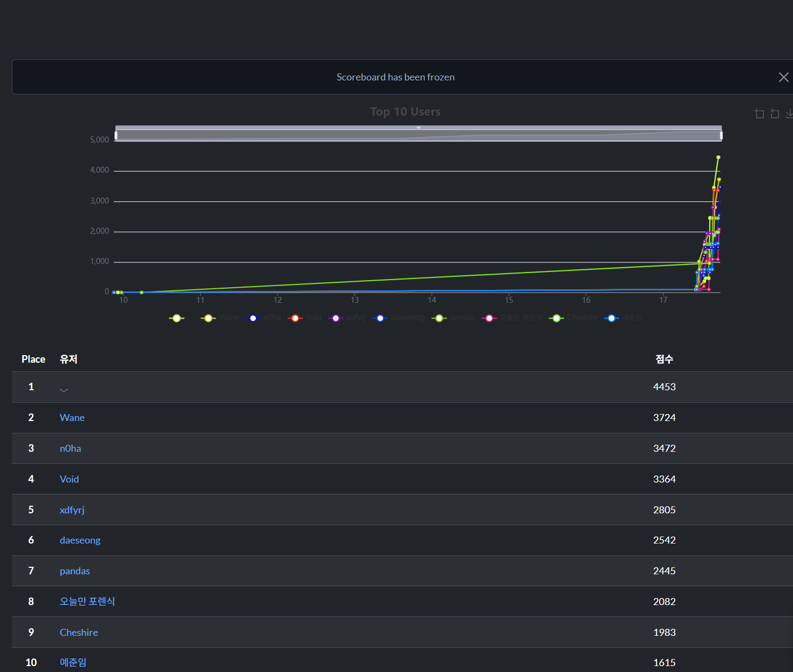The height and width of the screenshot is (672, 793).
Task: Open 오늘만 포렌식 profile link in table
Action: pos(87,601)
